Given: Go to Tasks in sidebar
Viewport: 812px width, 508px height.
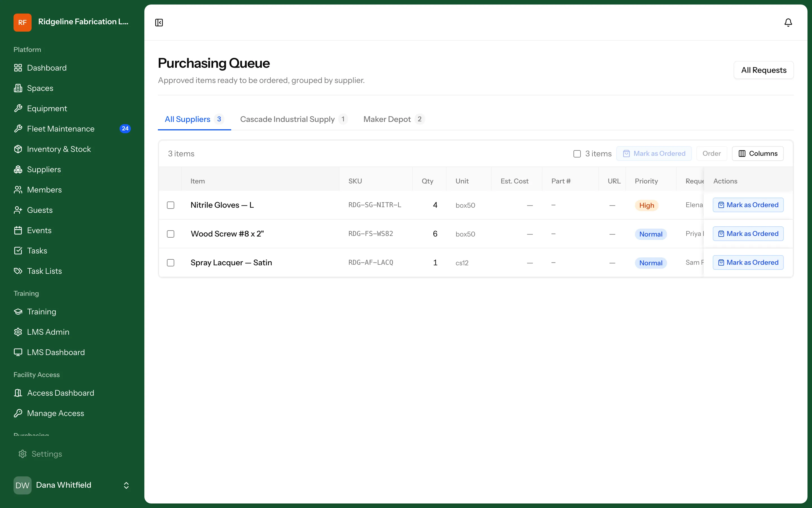Looking at the screenshot, I should (72, 251).
